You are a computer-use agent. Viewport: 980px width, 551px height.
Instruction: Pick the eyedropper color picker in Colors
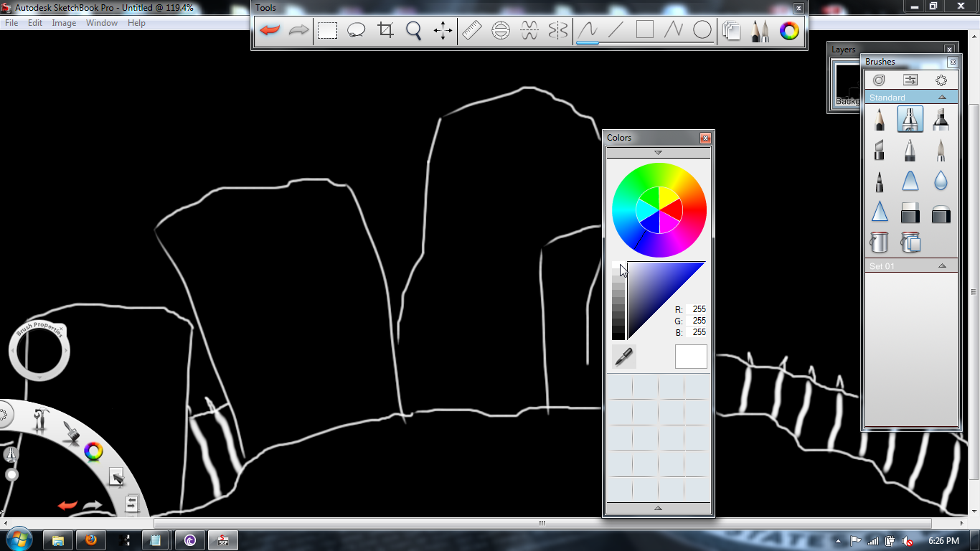[624, 357]
